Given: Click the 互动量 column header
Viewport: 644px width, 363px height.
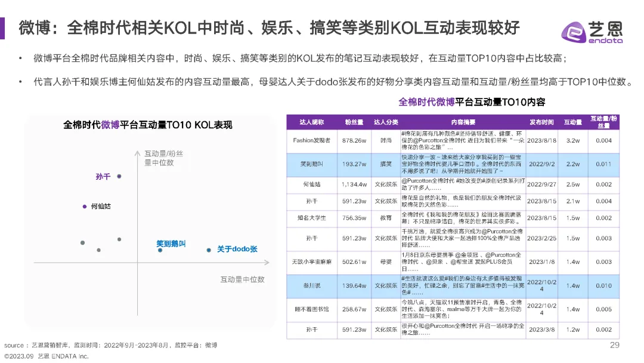Looking at the screenshot, I should click(572, 122).
